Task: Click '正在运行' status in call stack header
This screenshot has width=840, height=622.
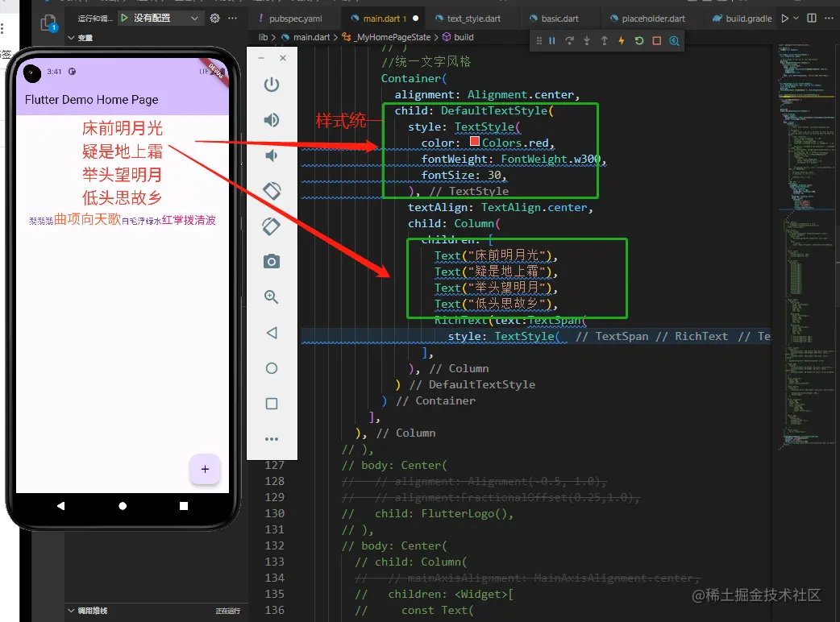Action: 227,611
